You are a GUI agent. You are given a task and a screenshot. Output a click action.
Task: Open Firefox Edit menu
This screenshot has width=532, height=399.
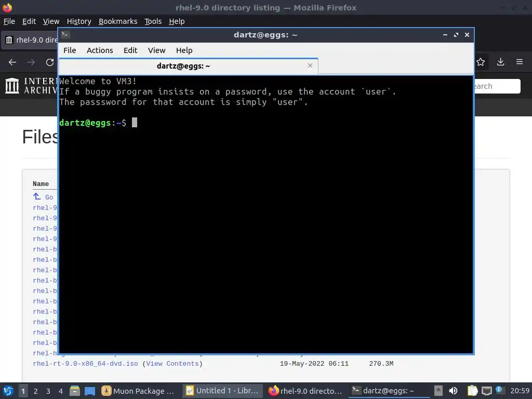(29, 21)
